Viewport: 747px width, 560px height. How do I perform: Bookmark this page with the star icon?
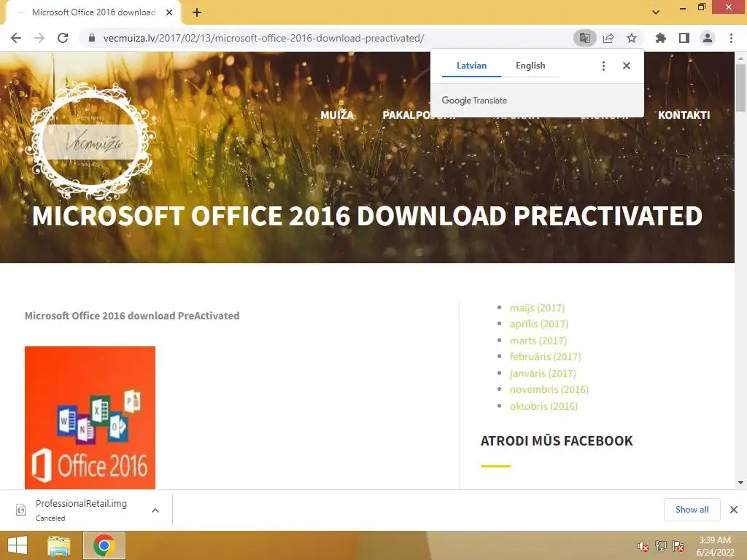[x=632, y=38]
